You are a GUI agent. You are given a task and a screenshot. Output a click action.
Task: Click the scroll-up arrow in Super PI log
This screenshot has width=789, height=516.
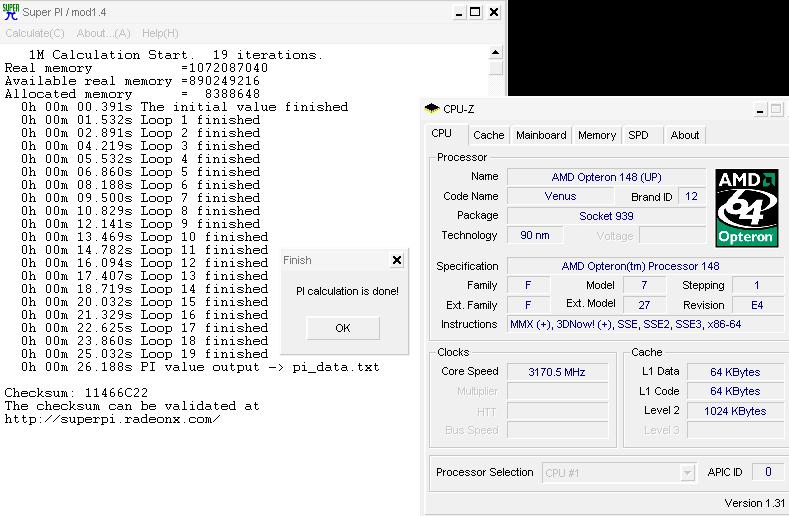coord(495,52)
